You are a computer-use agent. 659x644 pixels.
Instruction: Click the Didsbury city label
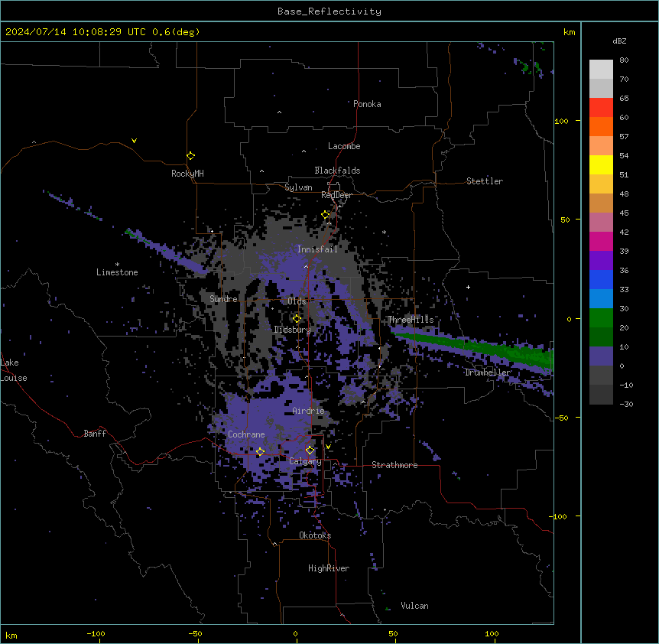tap(293, 330)
